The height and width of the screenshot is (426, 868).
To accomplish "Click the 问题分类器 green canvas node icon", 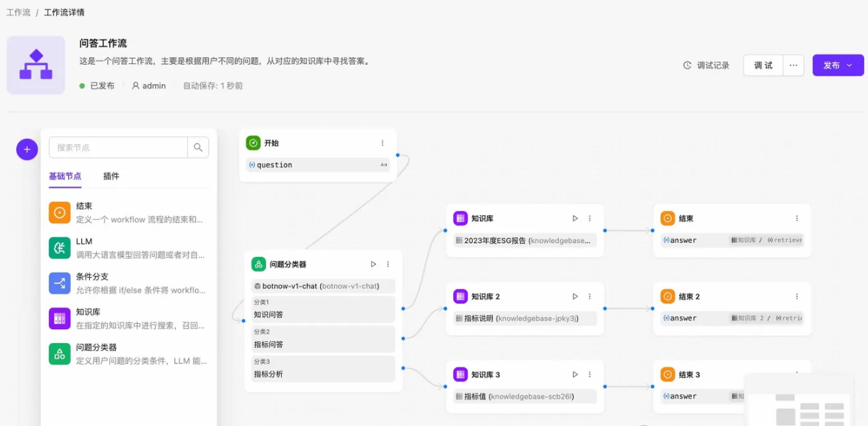I will click(258, 265).
